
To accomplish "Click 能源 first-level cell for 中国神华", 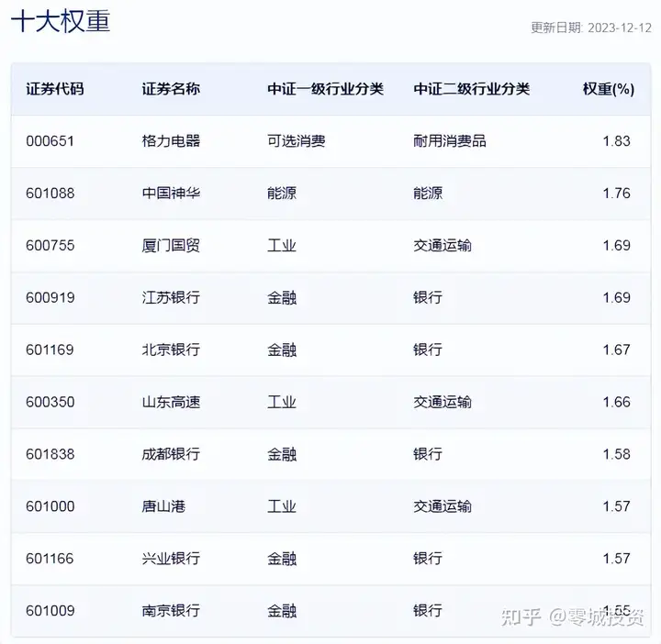I will pos(282,193).
